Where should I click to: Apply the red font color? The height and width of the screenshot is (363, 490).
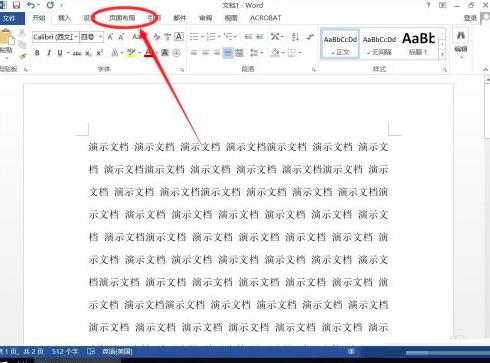tap(149, 53)
